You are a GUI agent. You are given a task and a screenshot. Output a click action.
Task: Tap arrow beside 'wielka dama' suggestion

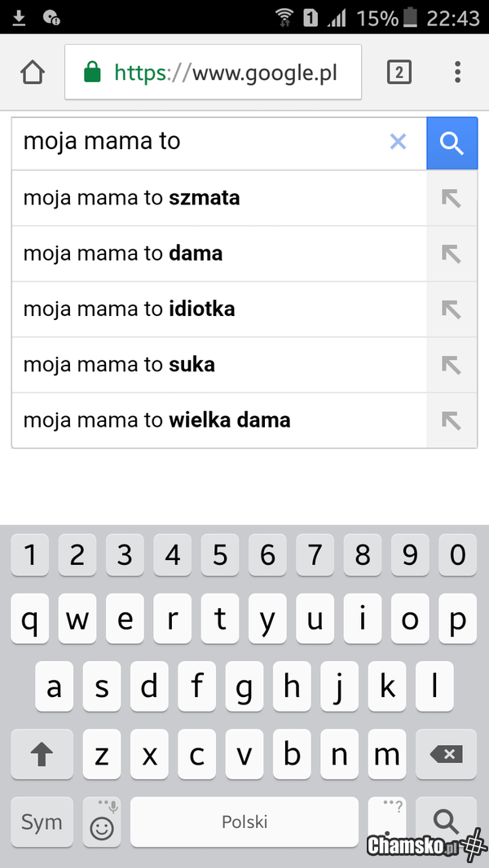pos(451,420)
